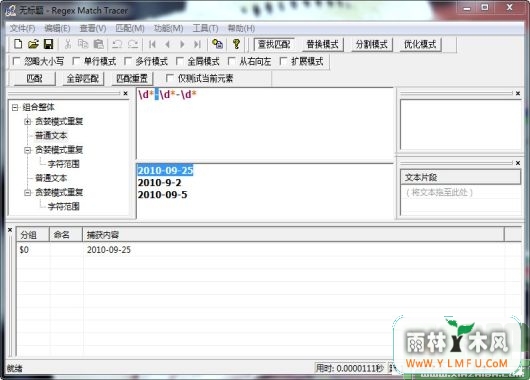Open the 查看(V) menu
The width and height of the screenshot is (530, 380).
pyautogui.click(x=93, y=28)
